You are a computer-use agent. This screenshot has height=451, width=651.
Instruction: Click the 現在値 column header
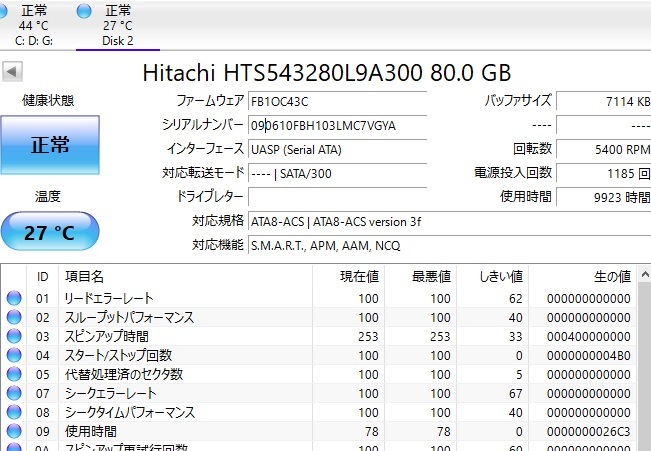pos(348,277)
